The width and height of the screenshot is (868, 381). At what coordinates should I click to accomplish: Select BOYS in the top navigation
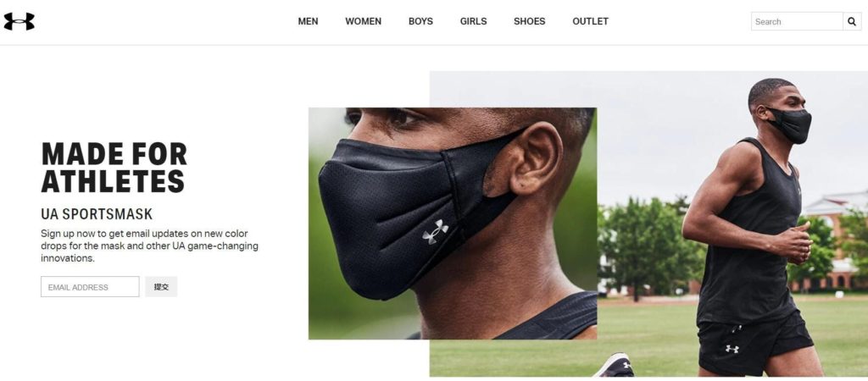(x=420, y=21)
